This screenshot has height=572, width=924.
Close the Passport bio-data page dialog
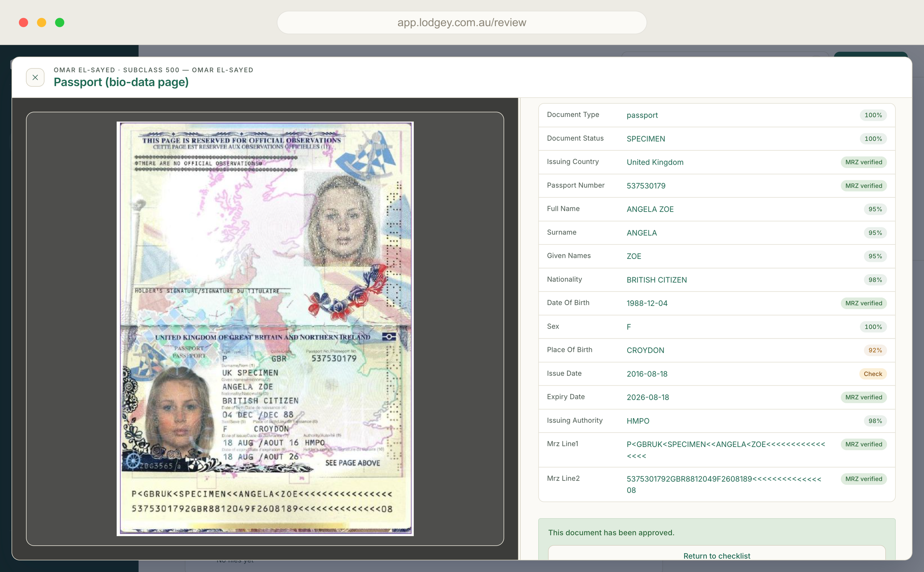click(35, 77)
